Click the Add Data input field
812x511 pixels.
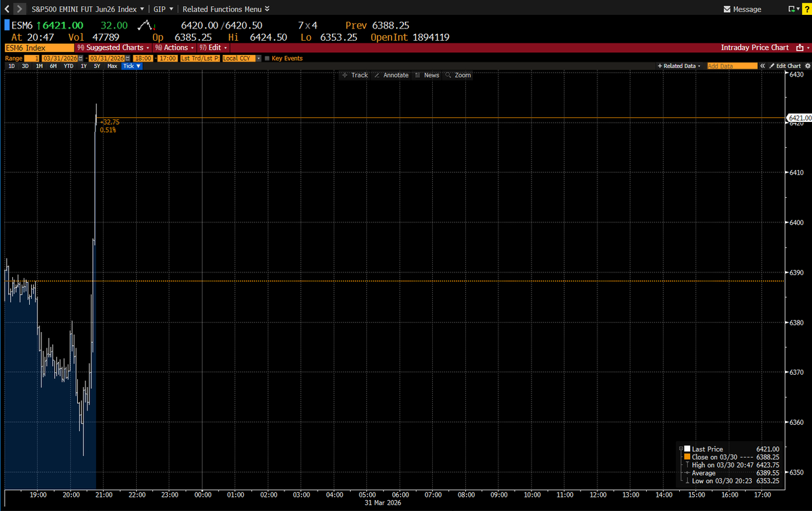pos(732,66)
